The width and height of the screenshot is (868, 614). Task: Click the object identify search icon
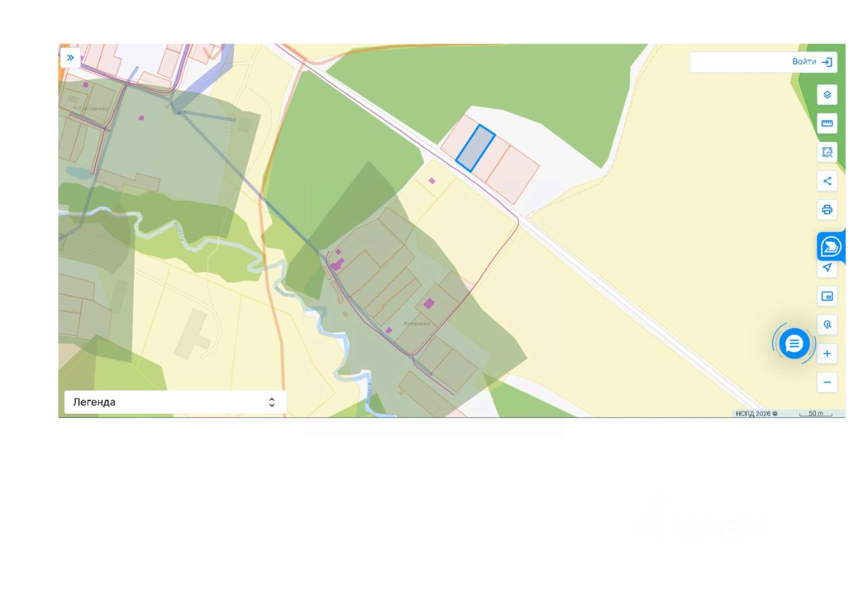coord(827,325)
